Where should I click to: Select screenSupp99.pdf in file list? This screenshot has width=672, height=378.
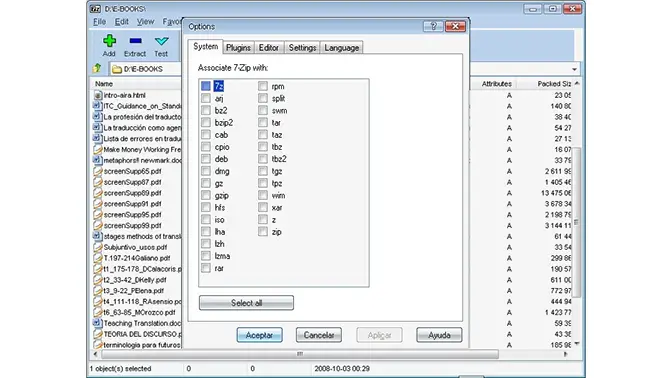point(132,225)
